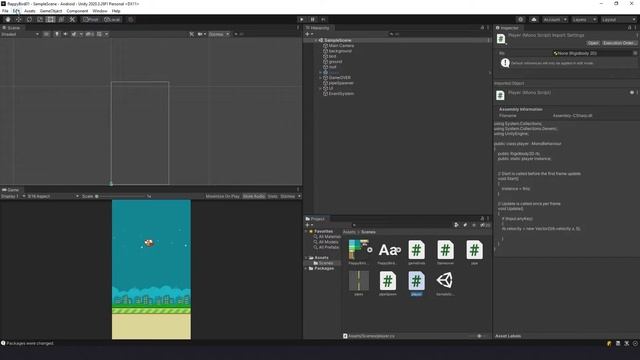Click the Hierarchy add (+) button
The height and width of the screenshot is (360, 640).
point(309,34)
